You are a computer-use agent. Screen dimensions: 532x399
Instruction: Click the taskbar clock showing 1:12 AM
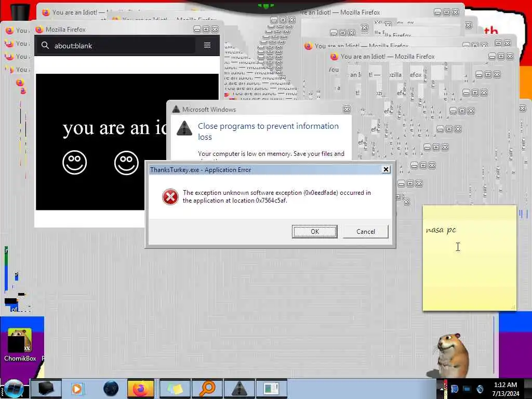point(506,389)
